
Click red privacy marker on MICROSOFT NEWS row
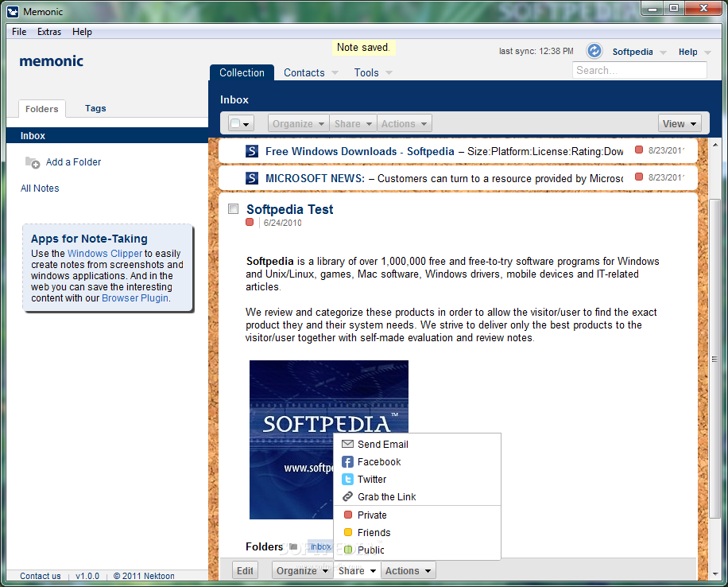pyautogui.click(x=639, y=177)
